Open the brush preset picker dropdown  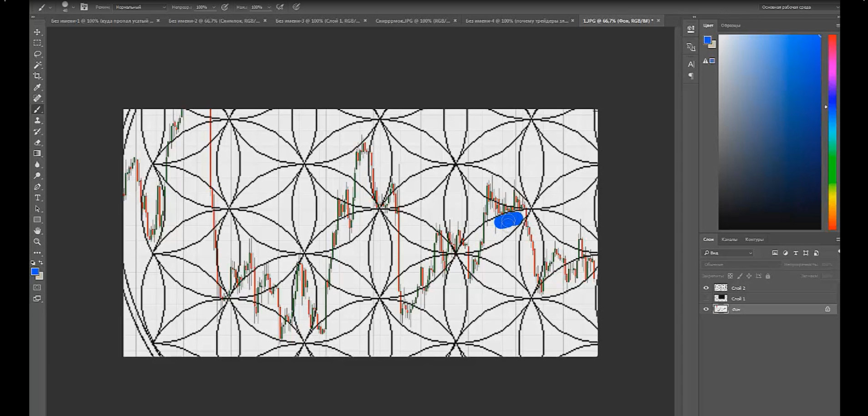click(x=73, y=7)
